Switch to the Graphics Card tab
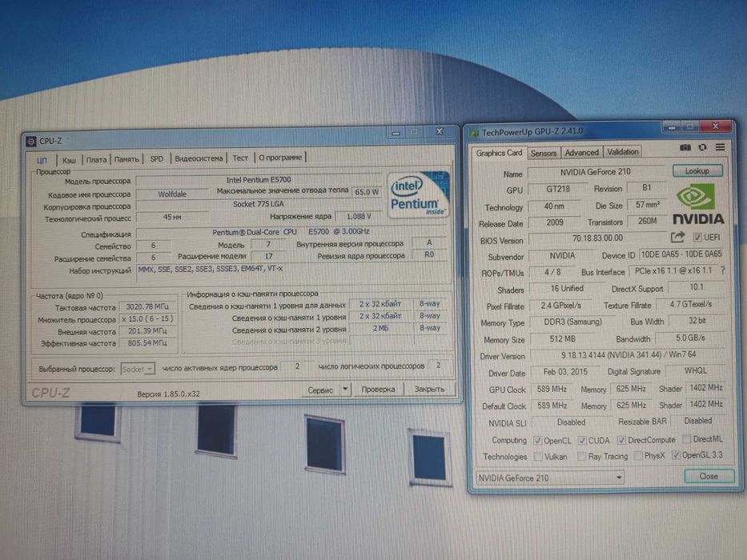747x560 pixels. click(x=499, y=153)
